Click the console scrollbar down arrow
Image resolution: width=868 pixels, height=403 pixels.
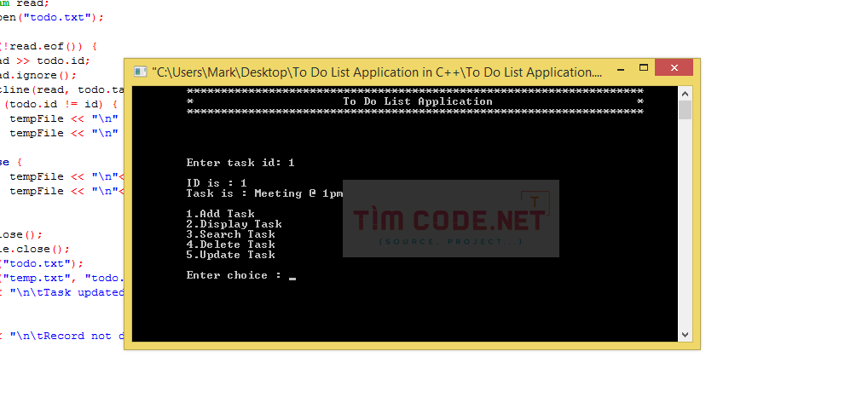coord(685,335)
